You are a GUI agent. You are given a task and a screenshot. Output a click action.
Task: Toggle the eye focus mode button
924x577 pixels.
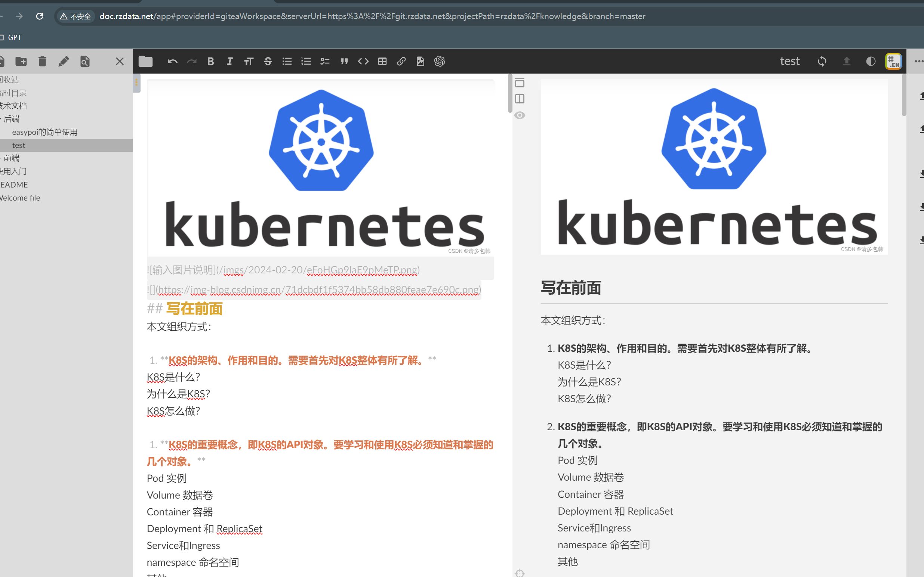[x=520, y=115]
